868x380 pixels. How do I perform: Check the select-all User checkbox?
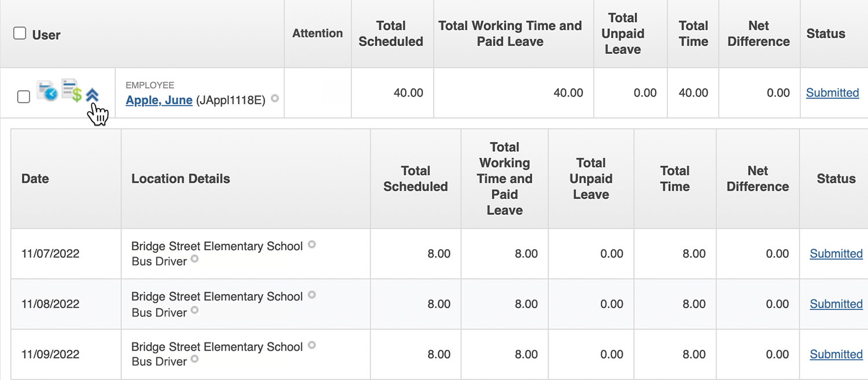coord(20,34)
